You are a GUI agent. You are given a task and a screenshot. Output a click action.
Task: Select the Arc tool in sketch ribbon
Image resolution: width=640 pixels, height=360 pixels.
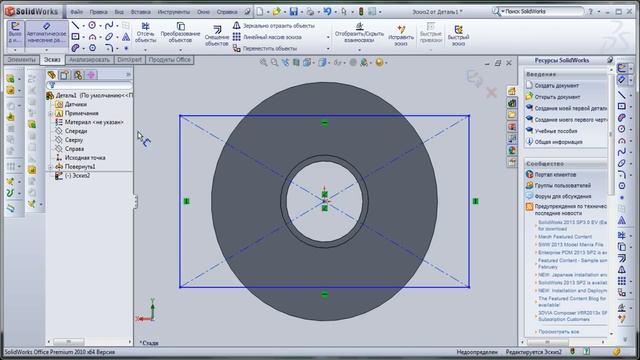93,37
